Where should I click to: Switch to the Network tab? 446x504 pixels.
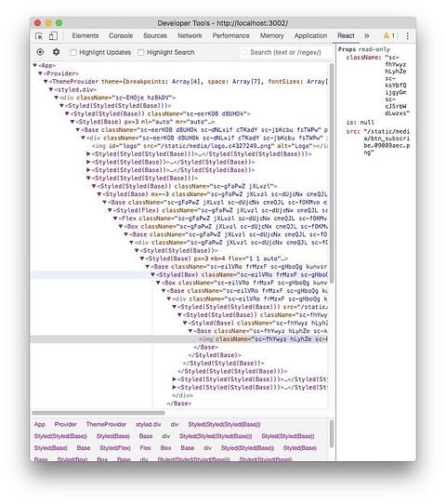click(190, 35)
